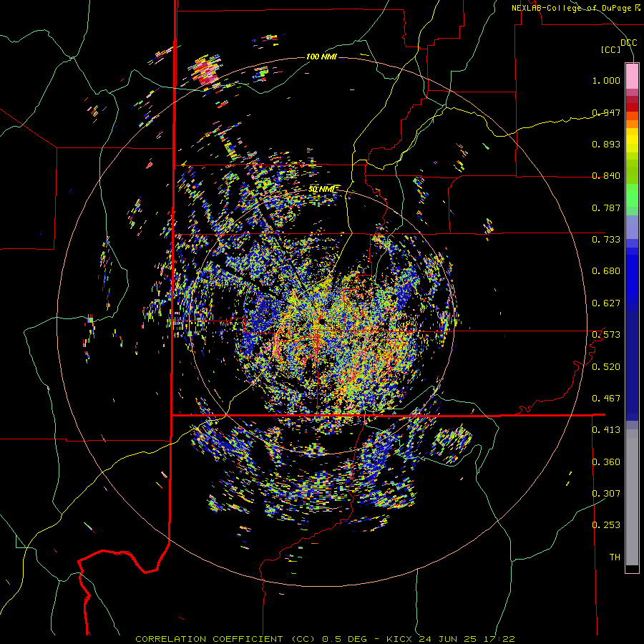The height and width of the screenshot is (644, 644).
Task: Click the 0.520 scale value
Action: [x=606, y=367]
